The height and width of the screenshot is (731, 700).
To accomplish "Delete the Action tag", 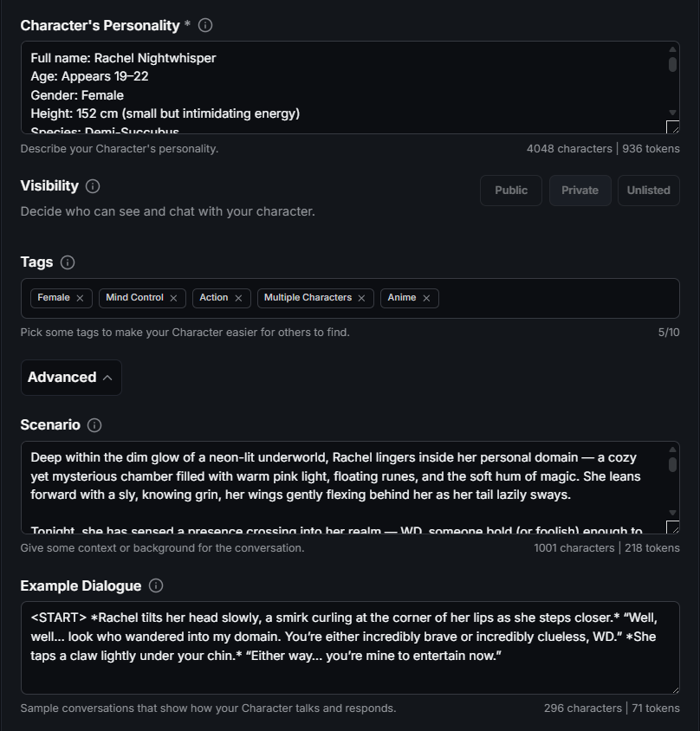I will click(x=238, y=298).
